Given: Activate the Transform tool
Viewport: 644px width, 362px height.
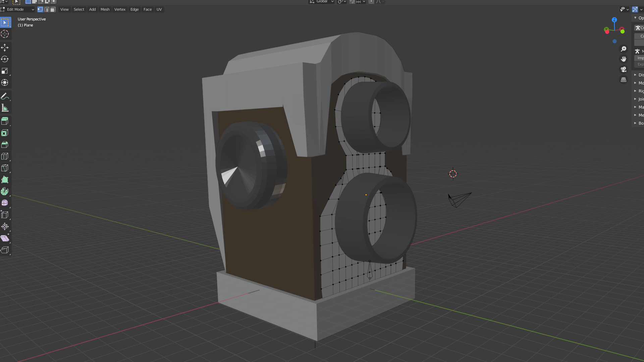Looking at the screenshot, I should click(5, 82).
